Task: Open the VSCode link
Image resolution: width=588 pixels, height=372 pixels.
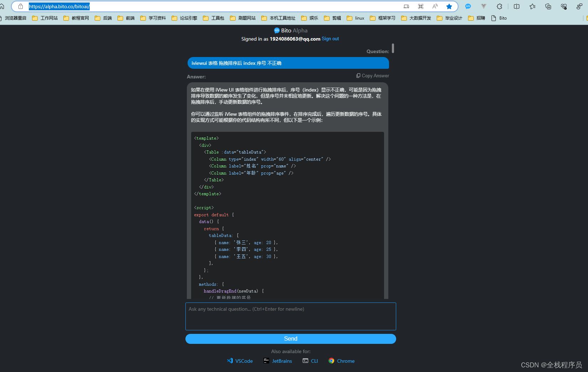Action: click(244, 361)
